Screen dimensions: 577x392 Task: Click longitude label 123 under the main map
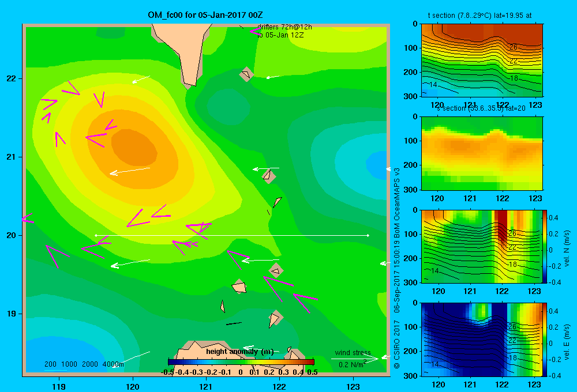click(x=353, y=386)
